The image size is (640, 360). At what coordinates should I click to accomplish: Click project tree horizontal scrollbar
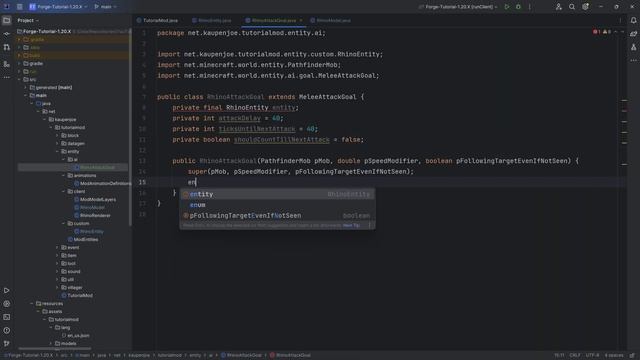click(55, 349)
